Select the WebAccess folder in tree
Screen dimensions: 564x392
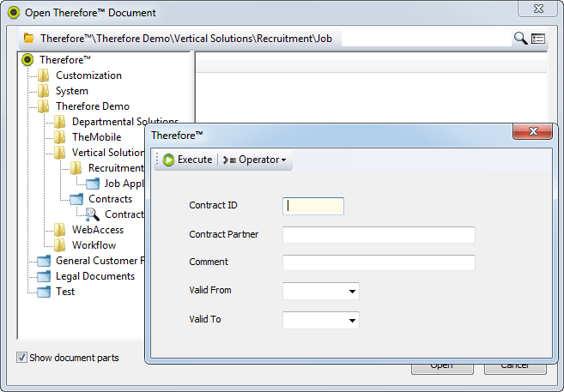coord(97,230)
